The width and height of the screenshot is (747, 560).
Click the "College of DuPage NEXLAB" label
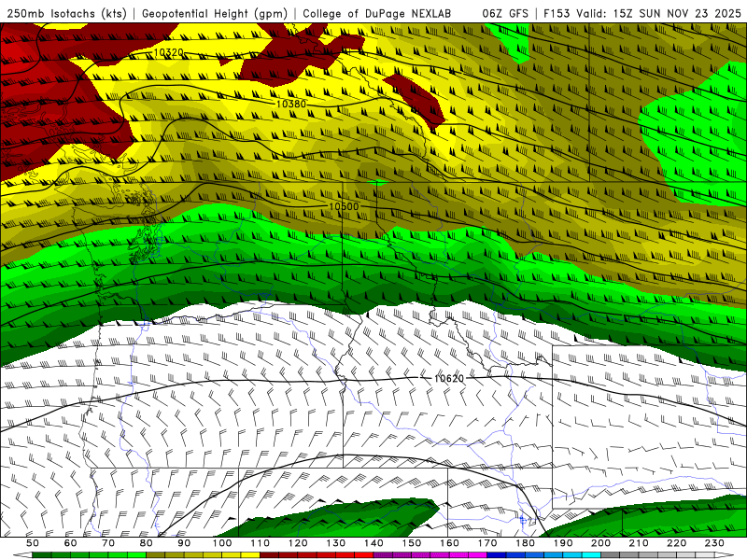point(376,13)
